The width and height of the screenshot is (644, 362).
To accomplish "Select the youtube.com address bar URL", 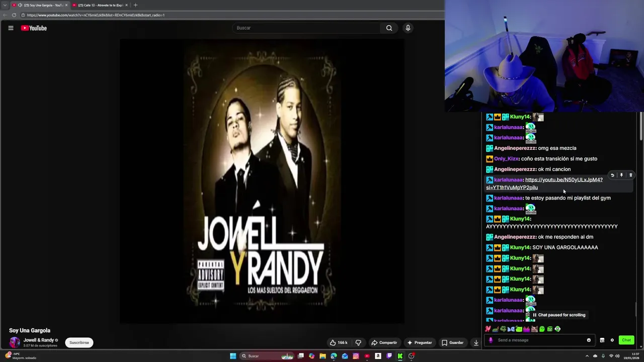I will click(x=96, y=15).
